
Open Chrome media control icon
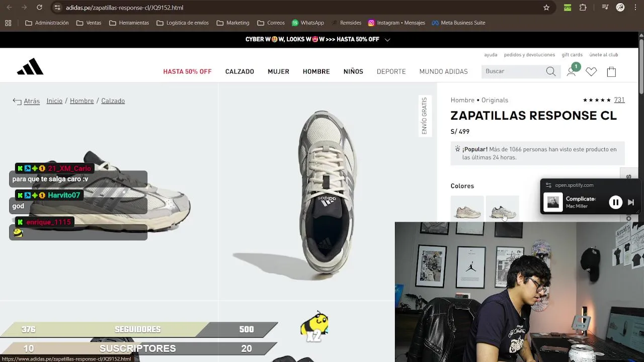[606, 8]
